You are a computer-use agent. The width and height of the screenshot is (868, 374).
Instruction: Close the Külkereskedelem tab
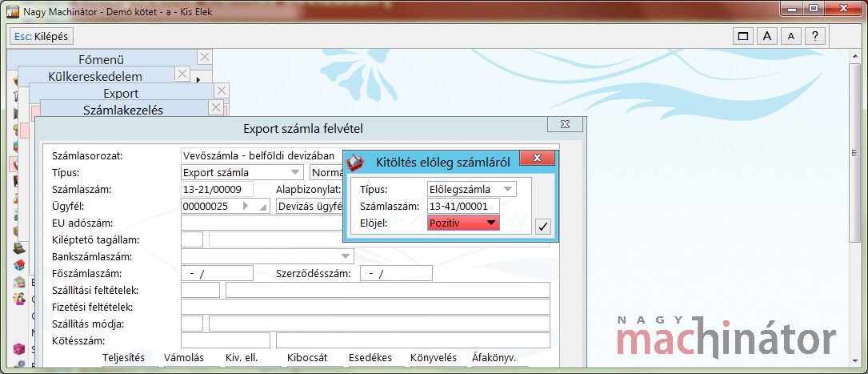182,73
